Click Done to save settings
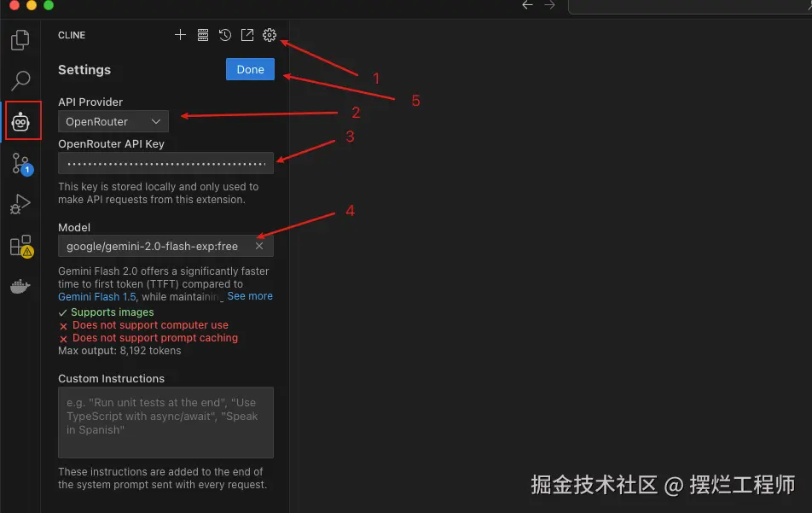 click(x=250, y=69)
